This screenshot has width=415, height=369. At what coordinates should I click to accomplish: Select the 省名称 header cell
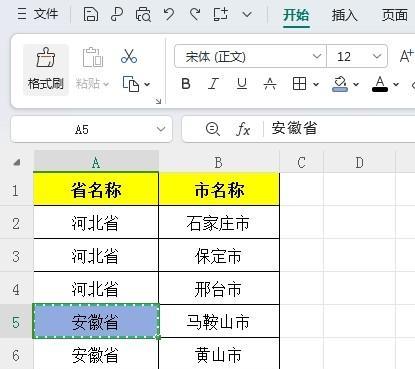tap(96, 189)
